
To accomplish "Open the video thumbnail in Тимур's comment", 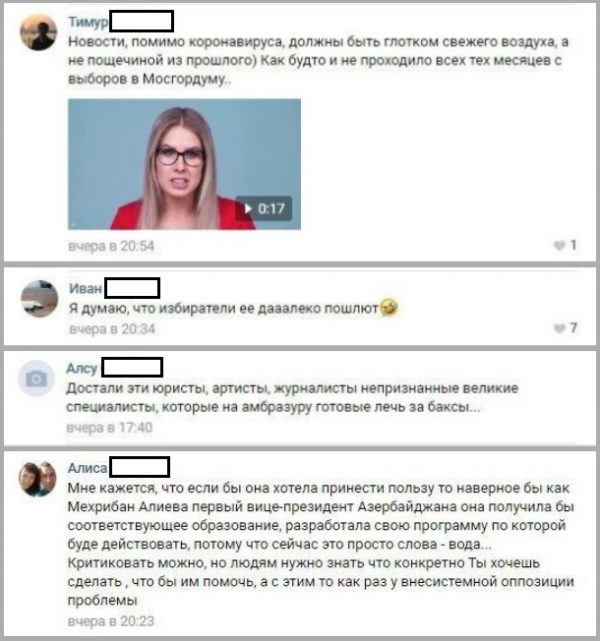I will pyautogui.click(x=184, y=164).
